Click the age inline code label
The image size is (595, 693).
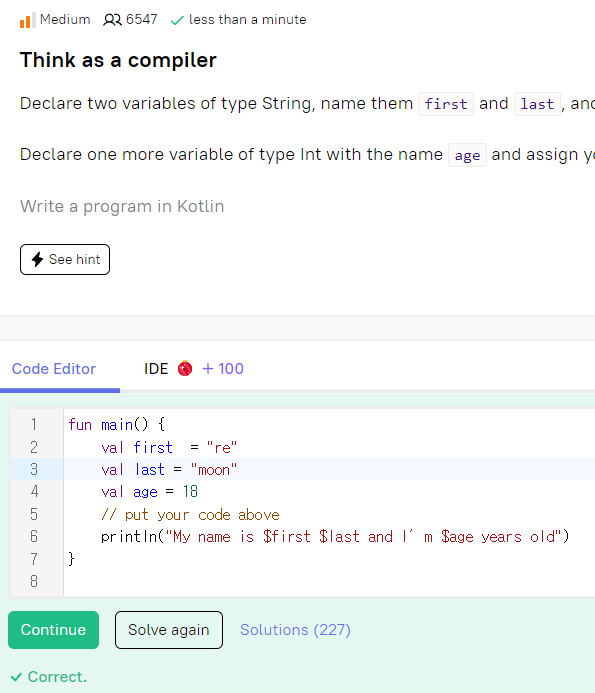tap(467, 155)
